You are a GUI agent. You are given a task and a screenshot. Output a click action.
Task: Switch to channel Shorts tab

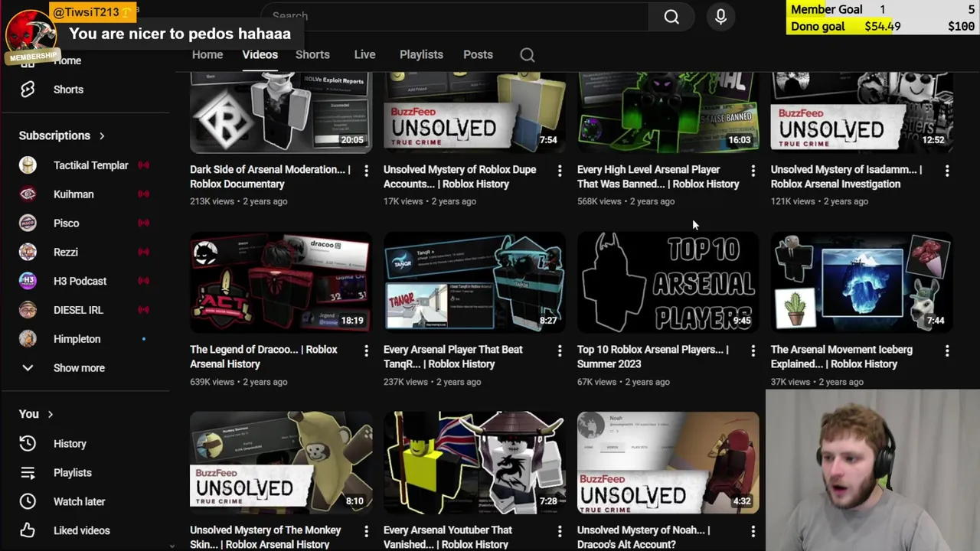[x=312, y=54]
